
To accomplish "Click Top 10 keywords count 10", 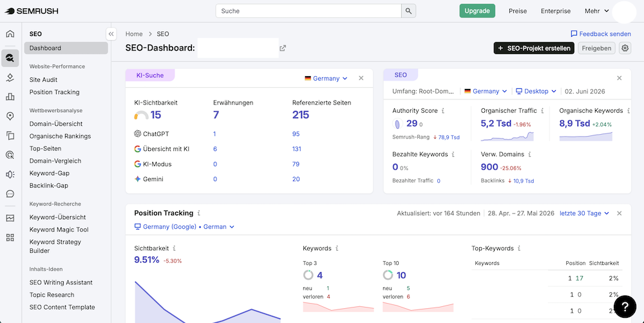I will click(x=401, y=275).
